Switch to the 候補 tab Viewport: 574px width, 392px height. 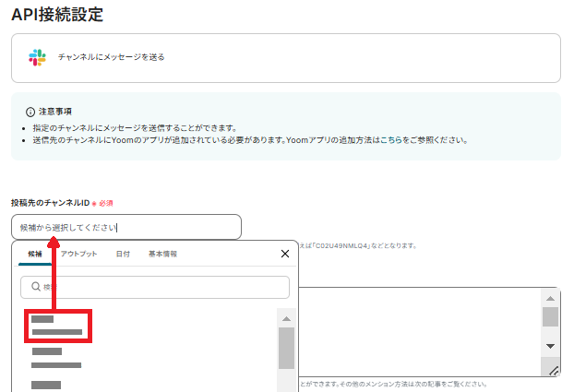pos(35,254)
